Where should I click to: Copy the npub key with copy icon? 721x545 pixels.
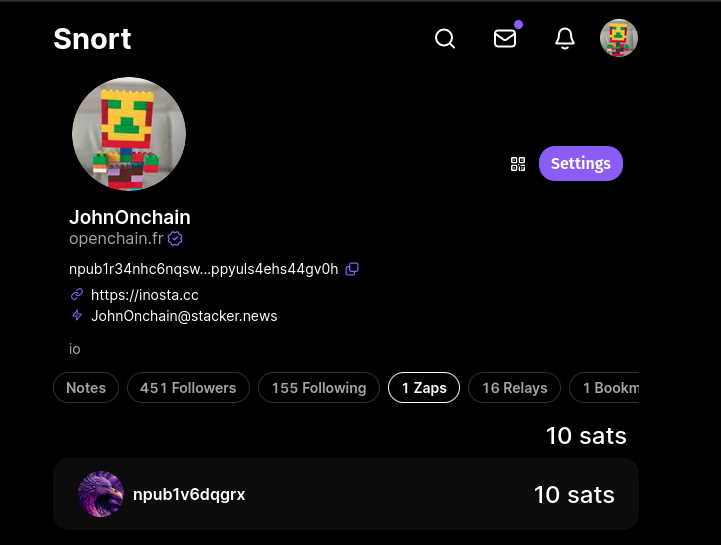click(352, 269)
